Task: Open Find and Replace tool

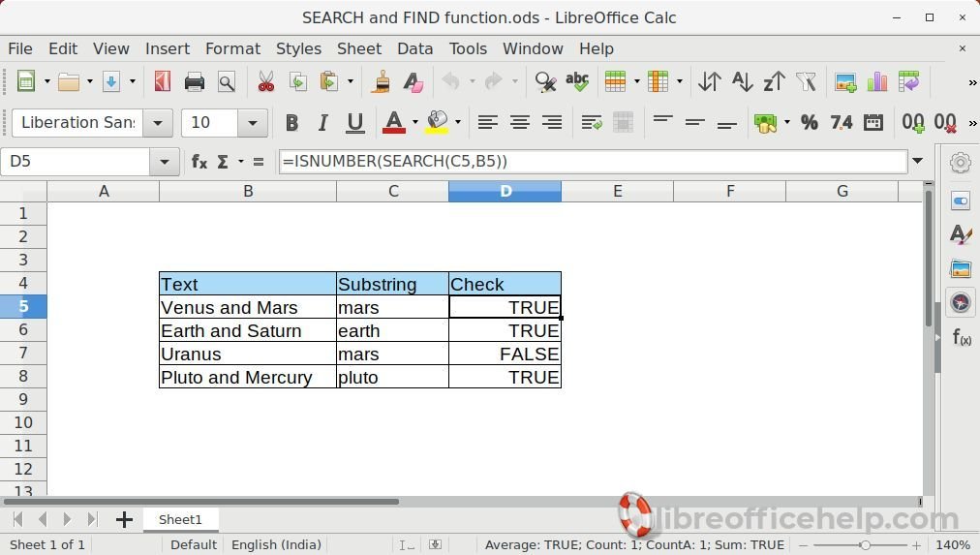Action: click(x=545, y=82)
